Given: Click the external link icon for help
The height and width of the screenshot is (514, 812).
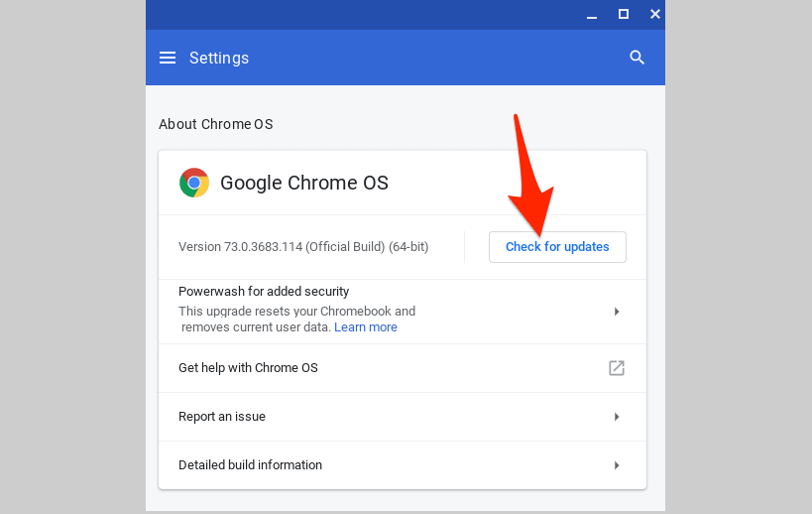Looking at the screenshot, I should [x=616, y=368].
